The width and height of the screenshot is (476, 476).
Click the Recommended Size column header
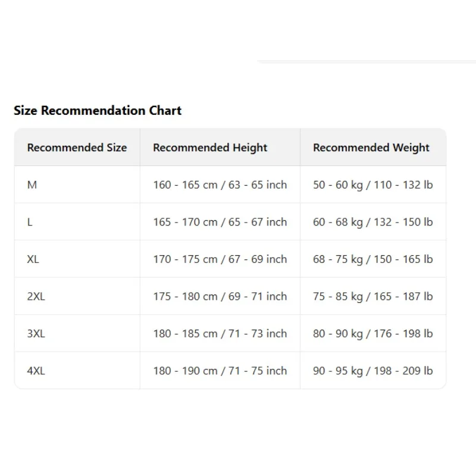click(77, 148)
